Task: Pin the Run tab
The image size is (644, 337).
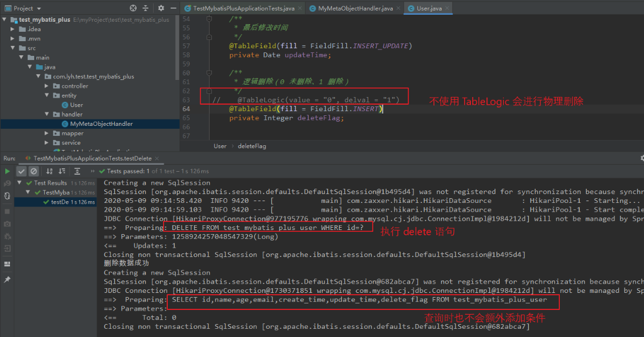Action: pyautogui.click(x=7, y=279)
